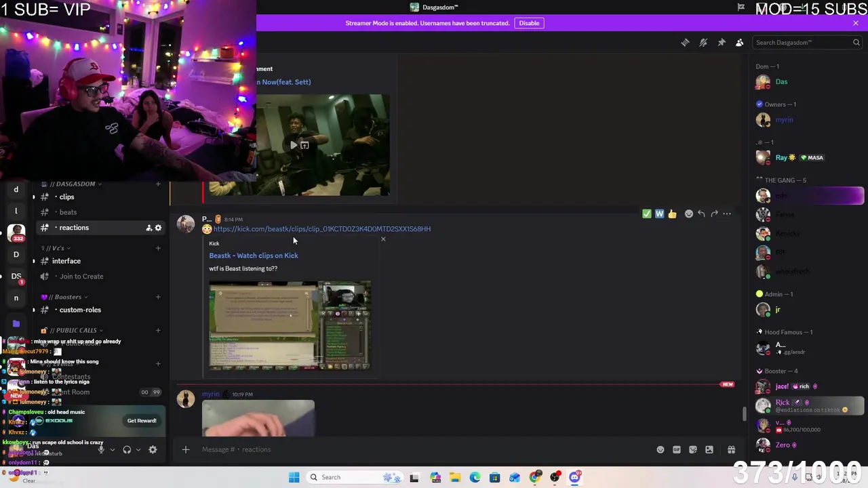Toggle headphones deafen in user panel

pyautogui.click(x=127, y=449)
